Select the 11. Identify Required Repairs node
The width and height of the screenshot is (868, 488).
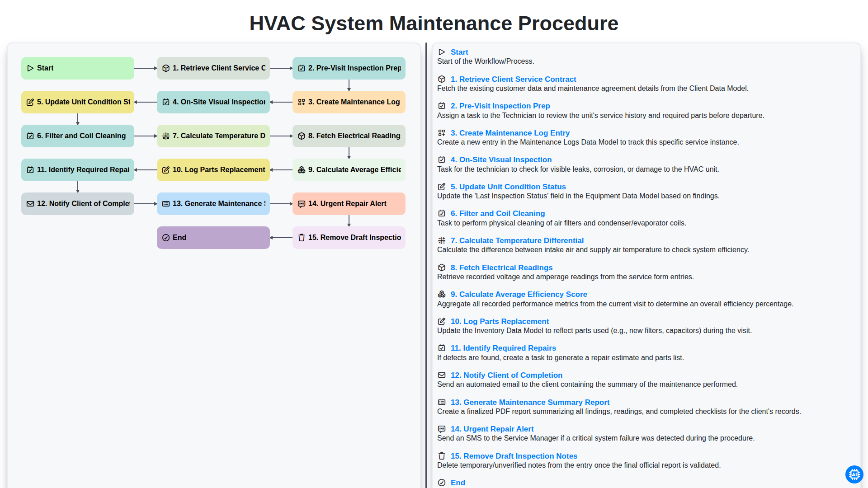(x=78, y=170)
